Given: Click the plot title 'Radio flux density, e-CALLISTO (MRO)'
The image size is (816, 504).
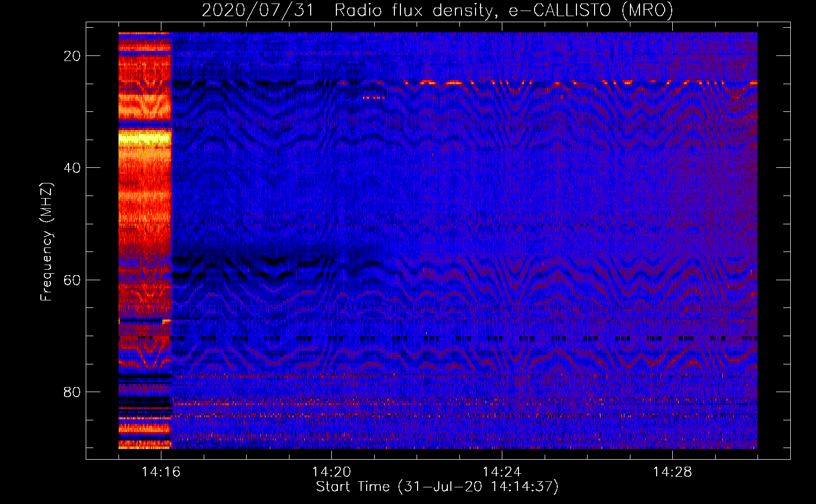Looking at the screenshot, I should (x=504, y=10).
